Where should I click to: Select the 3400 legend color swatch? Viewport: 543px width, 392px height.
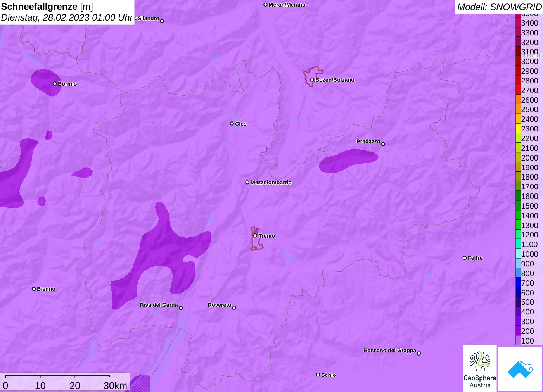pyautogui.click(x=518, y=23)
